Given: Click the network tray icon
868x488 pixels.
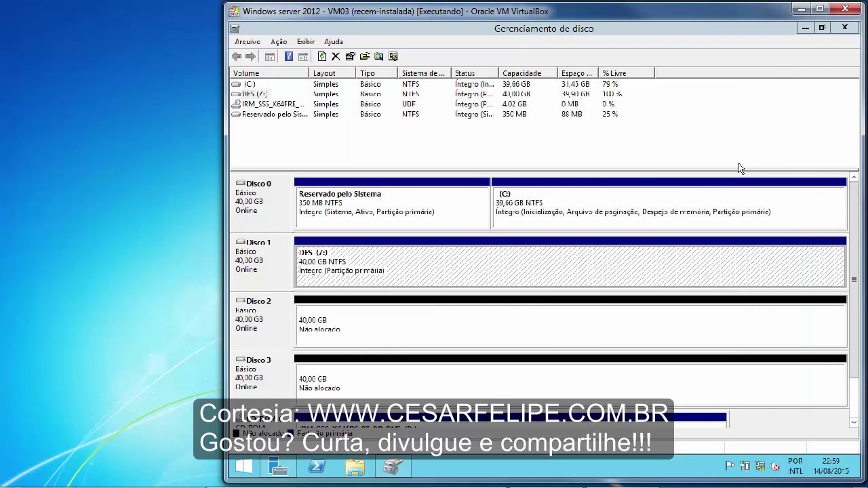Looking at the screenshot, I should [759, 466].
